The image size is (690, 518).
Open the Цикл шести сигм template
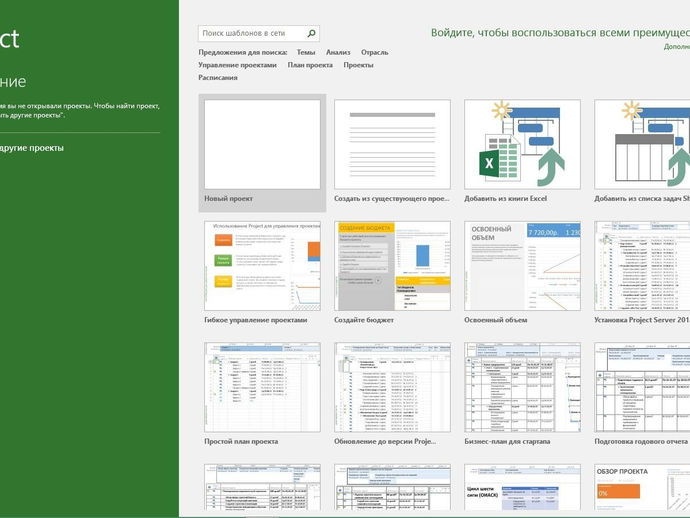[522, 487]
